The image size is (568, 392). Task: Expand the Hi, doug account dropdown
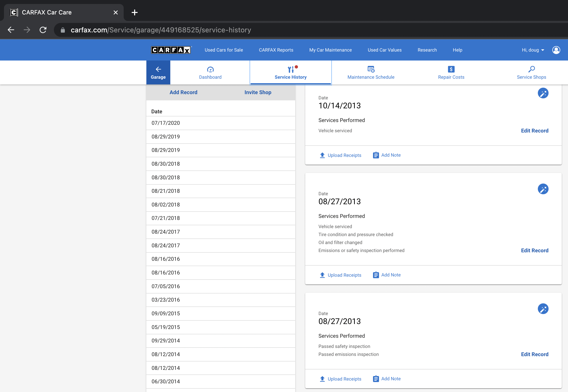click(533, 50)
